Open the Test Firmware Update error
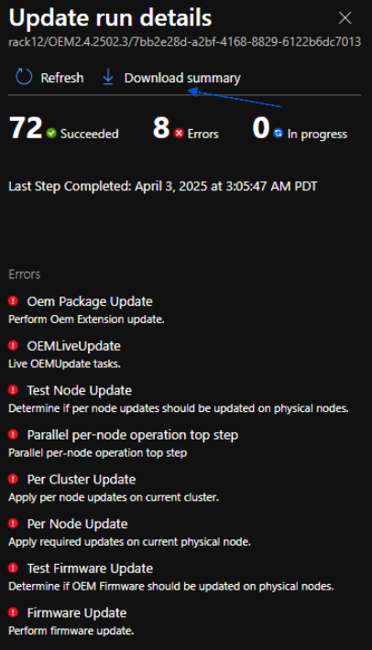 (x=90, y=568)
